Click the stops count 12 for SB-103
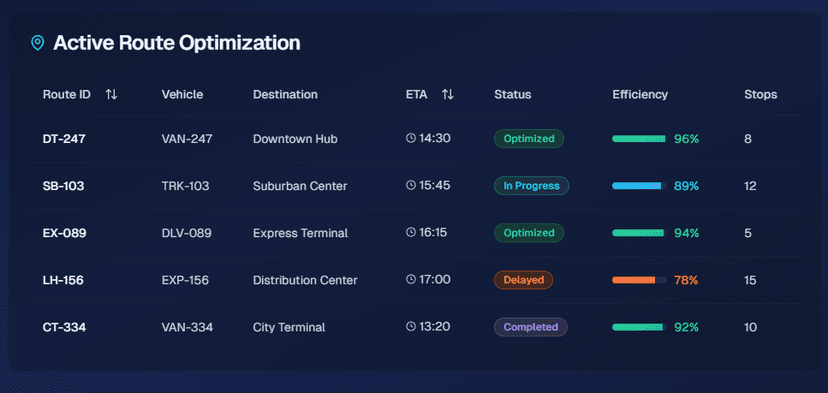828x393 pixels. [750, 186]
